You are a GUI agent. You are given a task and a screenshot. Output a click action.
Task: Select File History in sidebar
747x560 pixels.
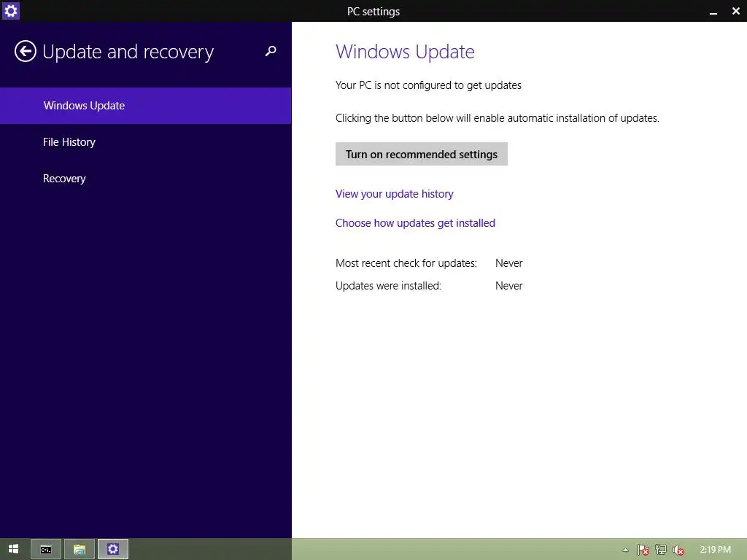(x=145, y=142)
